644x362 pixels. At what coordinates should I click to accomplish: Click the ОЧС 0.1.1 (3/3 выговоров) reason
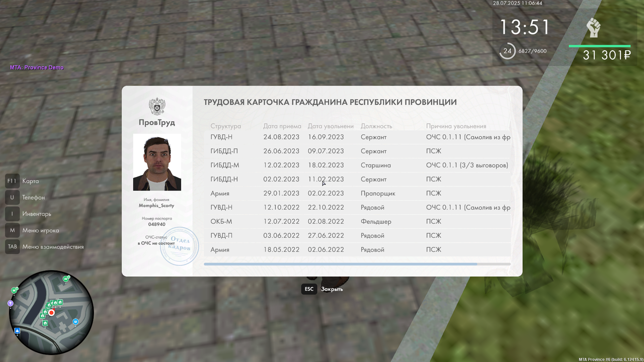pyautogui.click(x=467, y=165)
